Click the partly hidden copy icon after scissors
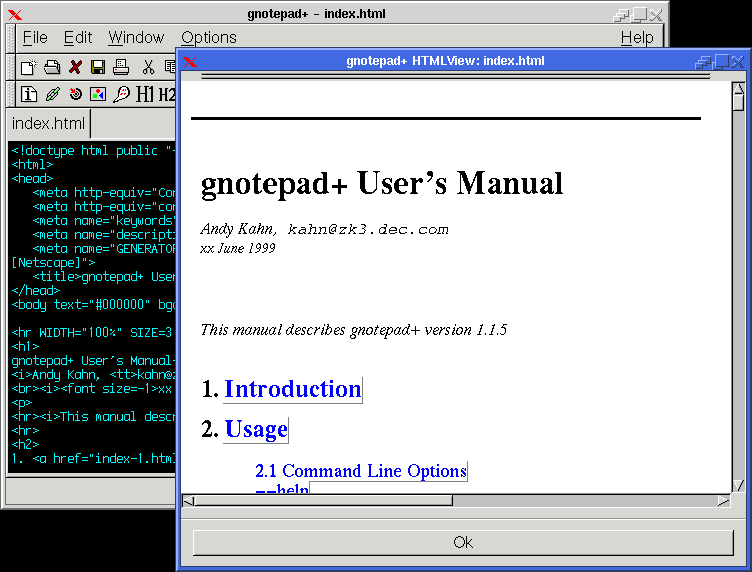752x572 pixels. [x=170, y=67]
